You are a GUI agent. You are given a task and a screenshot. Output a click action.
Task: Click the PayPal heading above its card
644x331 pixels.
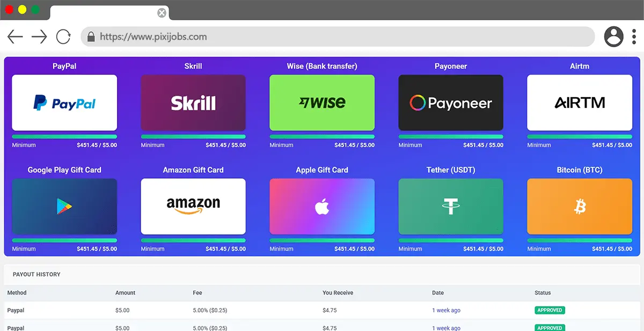[x=64, y=66]
